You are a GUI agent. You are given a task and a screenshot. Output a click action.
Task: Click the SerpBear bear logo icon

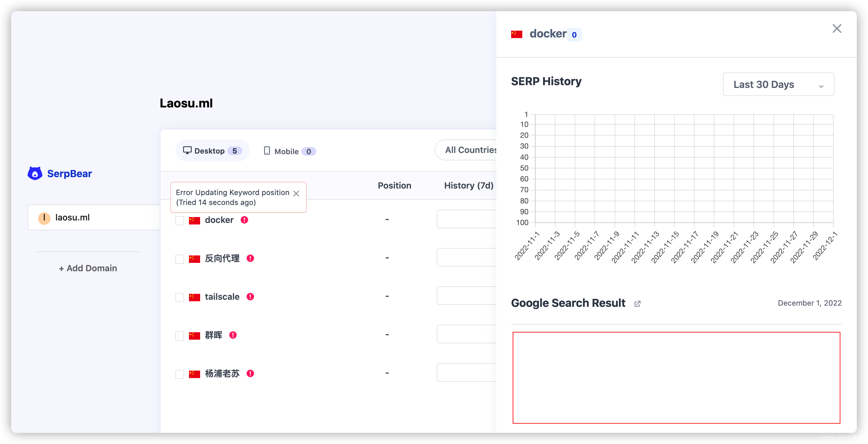pos(35,173)
